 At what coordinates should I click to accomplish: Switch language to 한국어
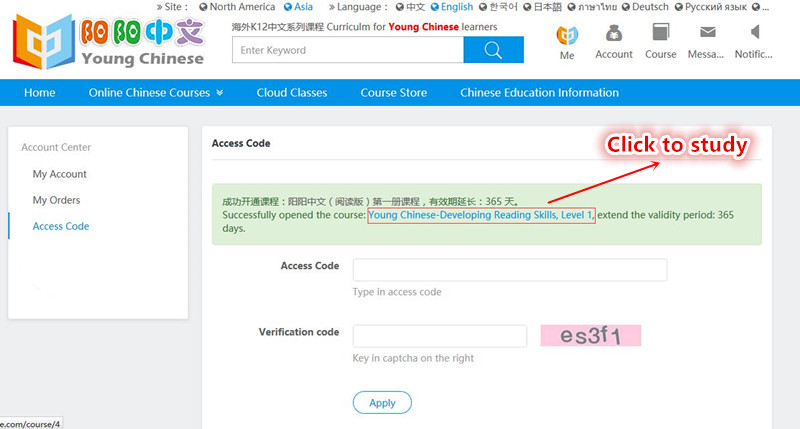(x=498, y=7)
